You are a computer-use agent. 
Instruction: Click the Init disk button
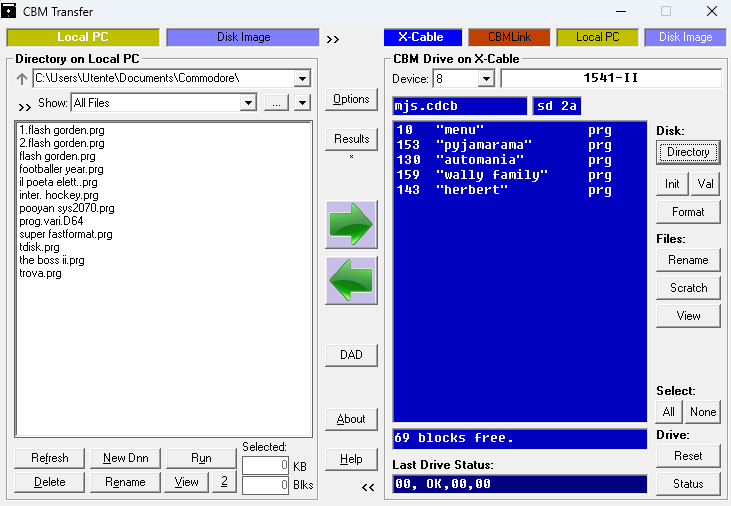(x=672, y=184)
